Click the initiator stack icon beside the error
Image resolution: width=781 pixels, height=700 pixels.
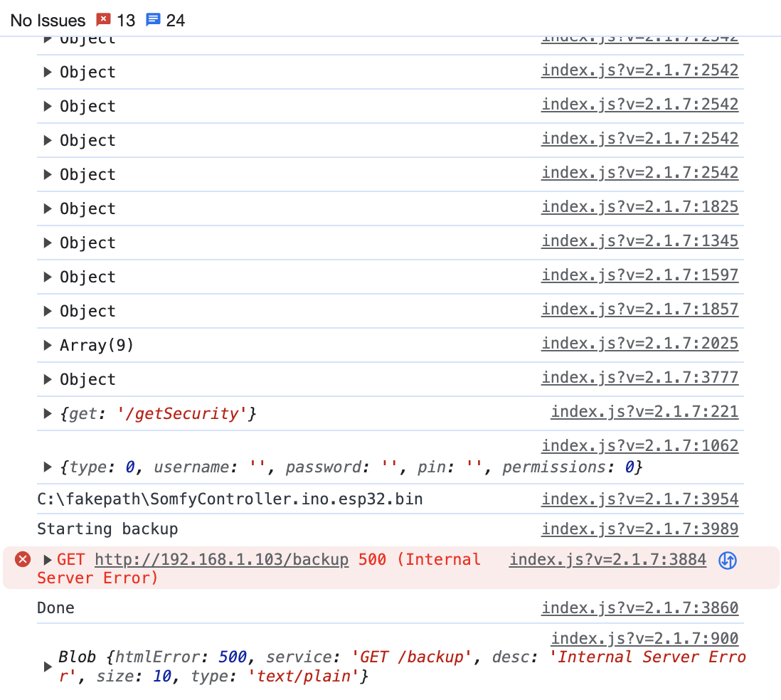[726, 561]
